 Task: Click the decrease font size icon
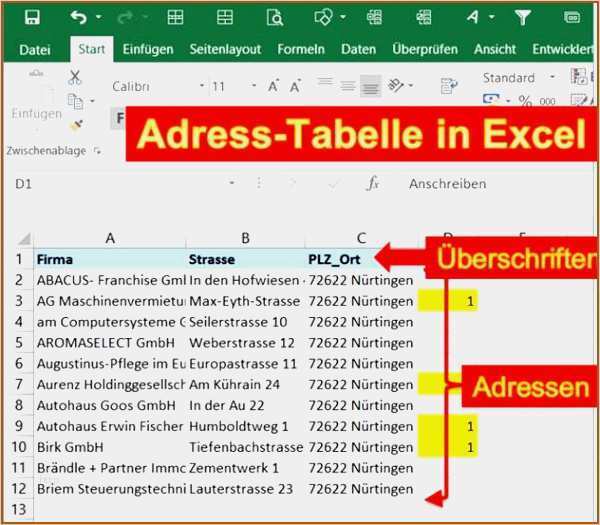point(295,86)
